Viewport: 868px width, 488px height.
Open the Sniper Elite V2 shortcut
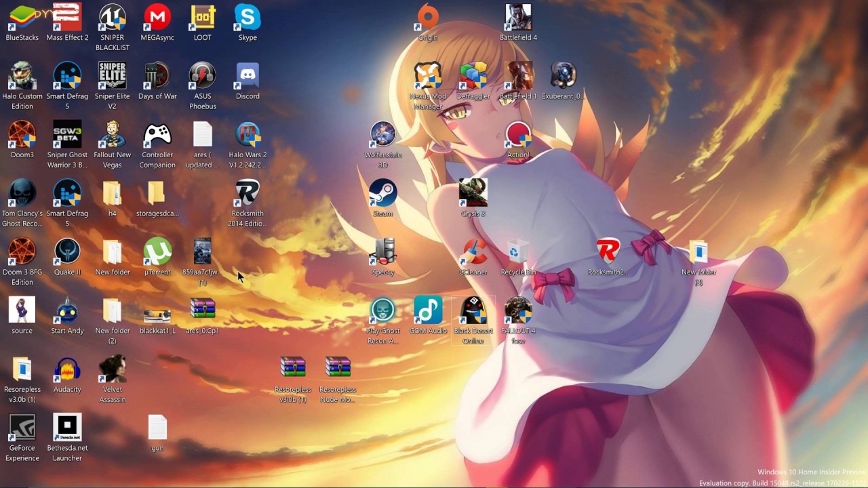click(112, 76)
